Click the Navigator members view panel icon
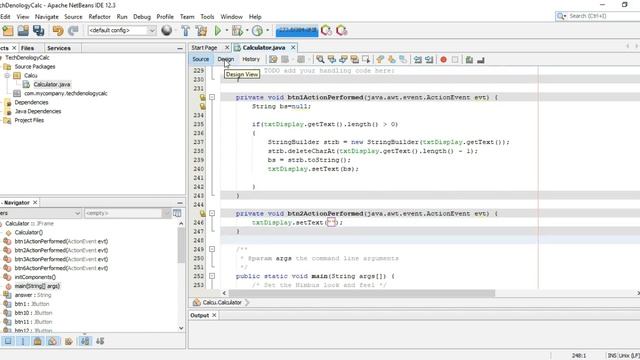Screen dimensions: 640x360 click(177, 213)
